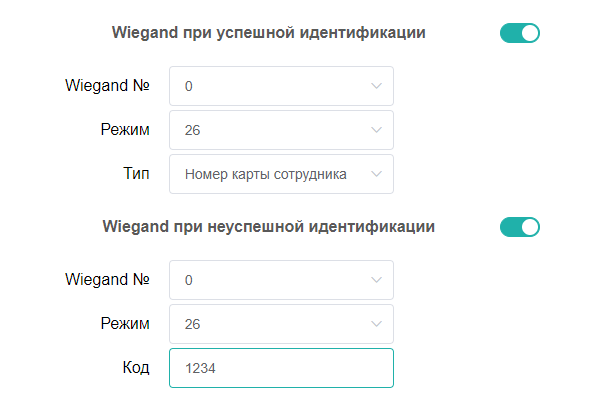The image size is (590, 403).
Task: Click the Wiegand при неуспешной идентификации heading
Action: click(x=269, y=227)
